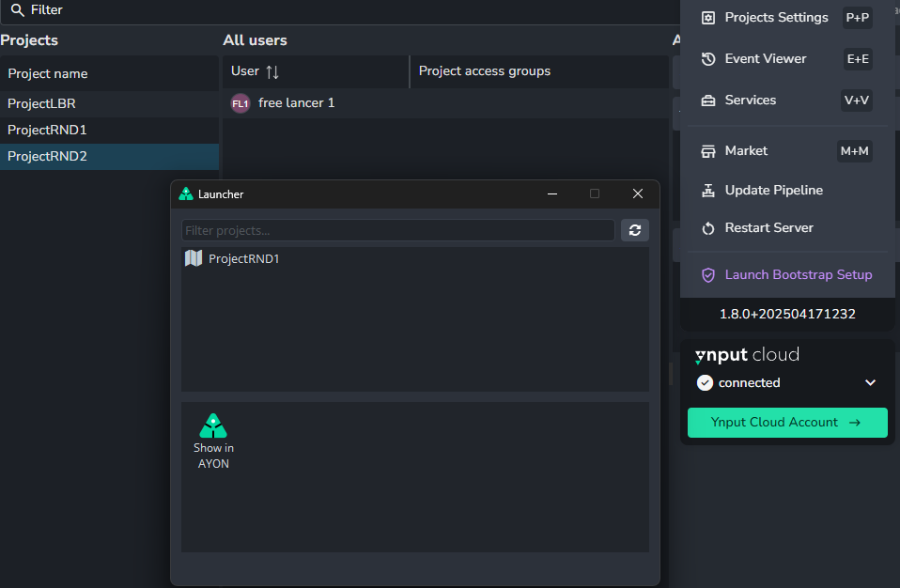The height and width of the screenshot is (588, 900).
Task: Click the Event Viewer history icon
Action: coord(708,58)
